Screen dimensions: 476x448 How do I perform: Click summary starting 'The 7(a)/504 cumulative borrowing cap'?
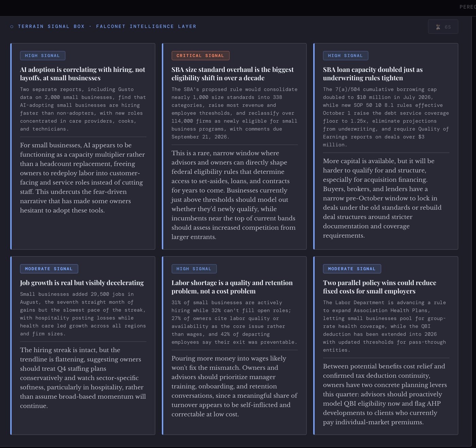(x=386, y=117)
